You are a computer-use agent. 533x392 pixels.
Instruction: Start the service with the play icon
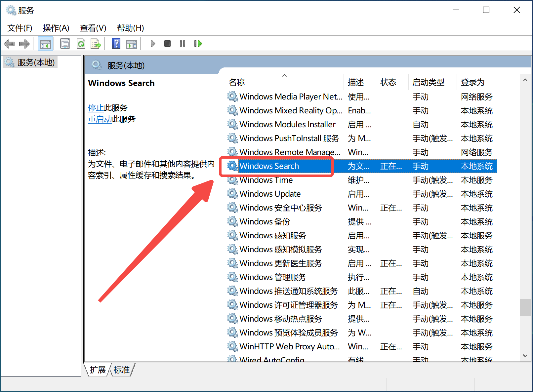pos(152,43)
